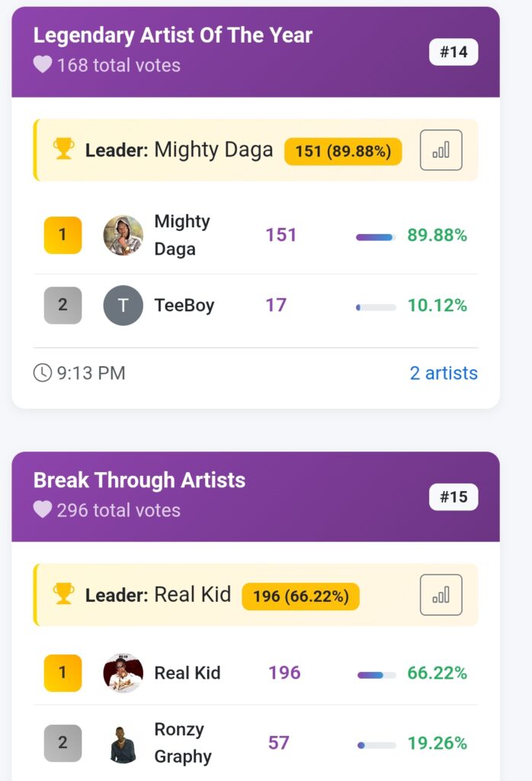Click Mighty Daga's 89.88% progress bar
The image size is (532, 781).
pos(376,237)
